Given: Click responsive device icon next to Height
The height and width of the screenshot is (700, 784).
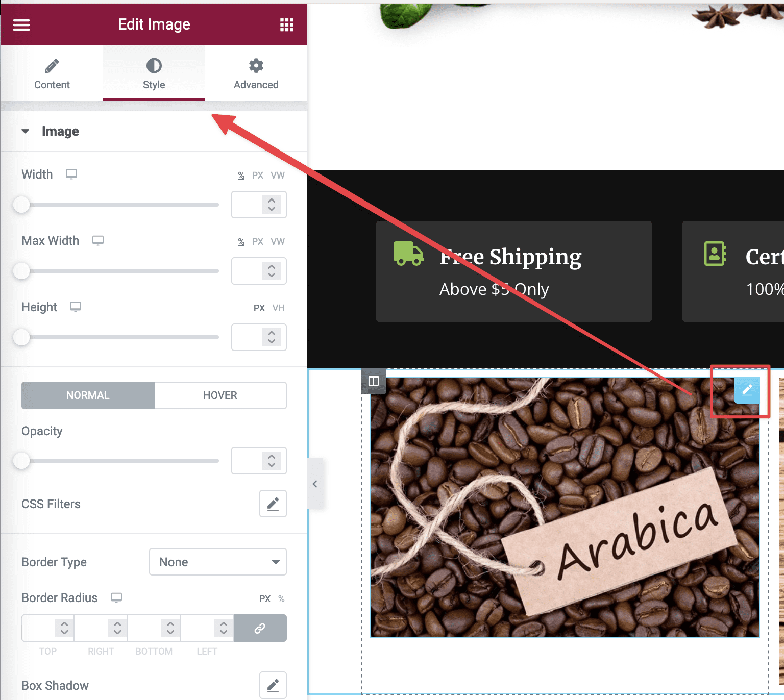Looking at the screenshot, I should click(x=76, y=307).
